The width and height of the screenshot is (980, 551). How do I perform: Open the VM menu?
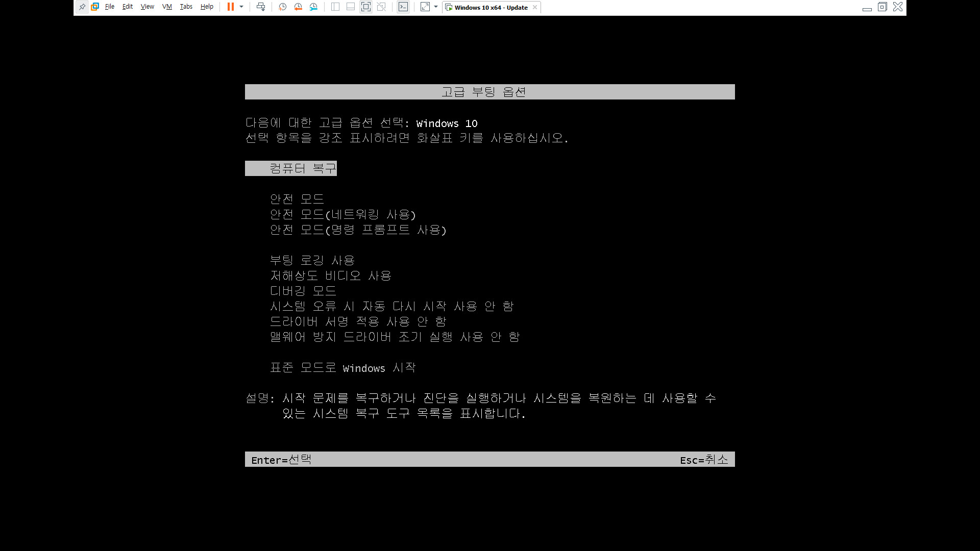click(x=167, y=7)
